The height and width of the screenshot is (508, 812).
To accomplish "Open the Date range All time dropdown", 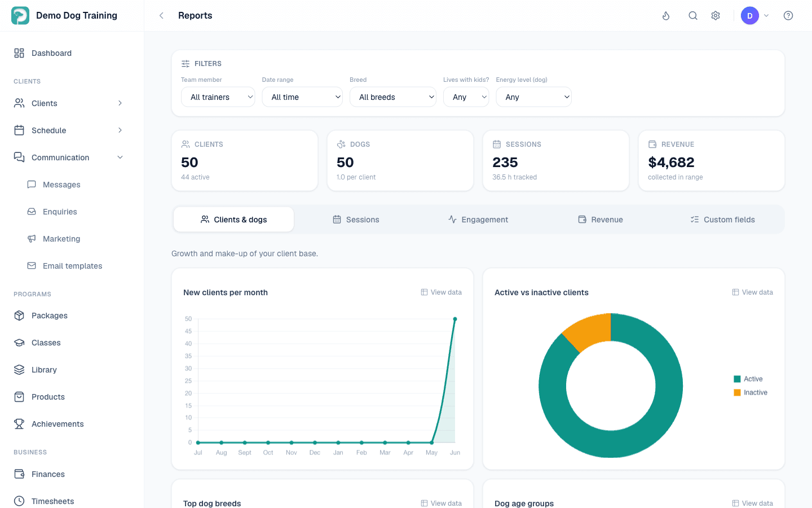I will pyautogui.click(x=302, y=97).
